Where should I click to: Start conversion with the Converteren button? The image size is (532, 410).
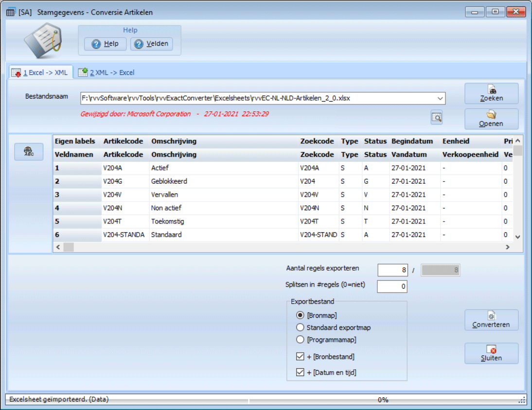point(491,320)
